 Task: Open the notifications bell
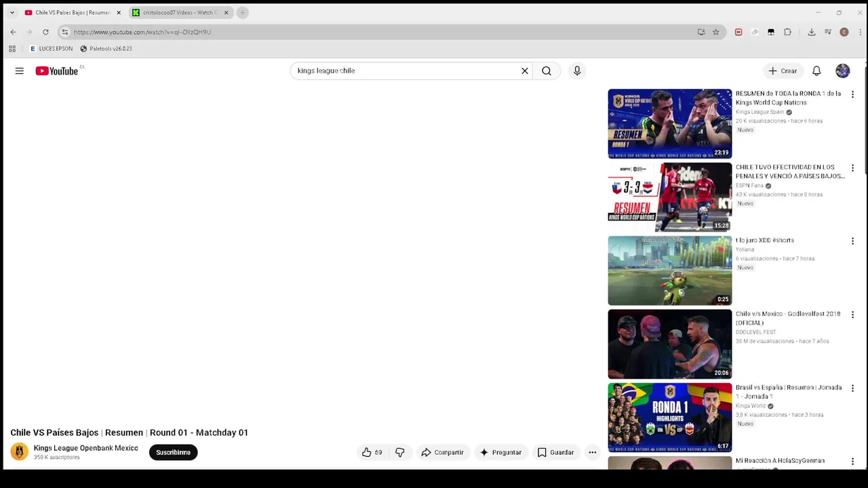click(816, 70)
